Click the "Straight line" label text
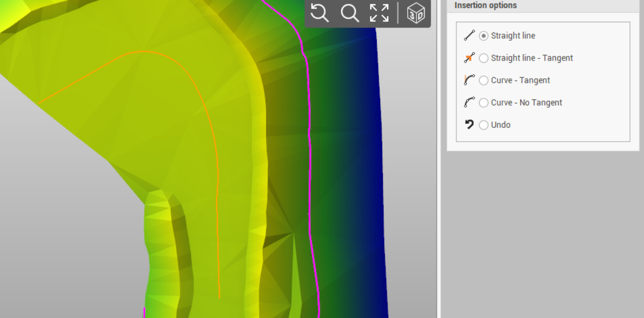Viewport: 644px width, 318px height. [x=512, y=35]
